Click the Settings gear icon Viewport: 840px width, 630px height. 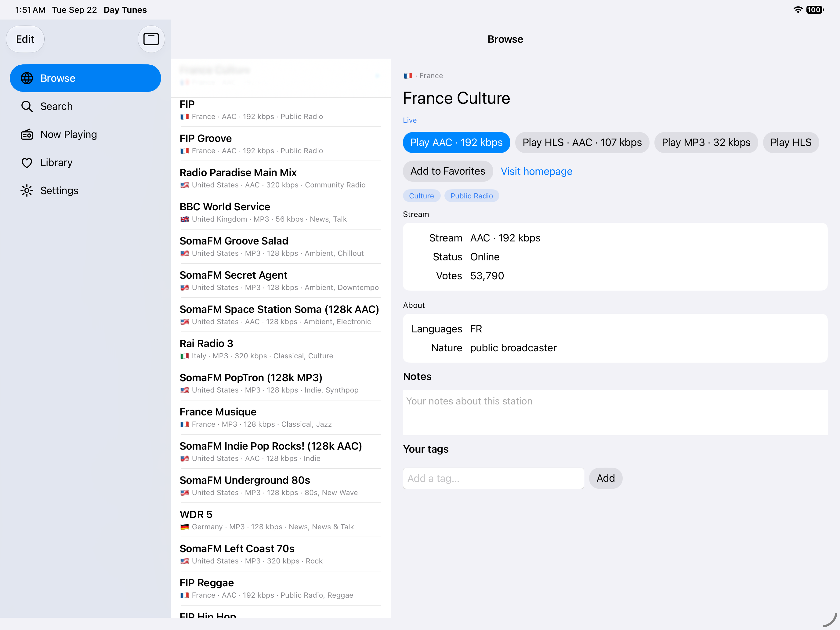point(27,191)
